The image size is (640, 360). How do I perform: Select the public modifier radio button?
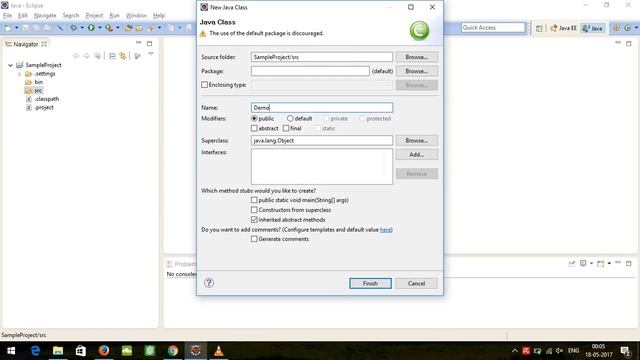click(x=254, y=118)
